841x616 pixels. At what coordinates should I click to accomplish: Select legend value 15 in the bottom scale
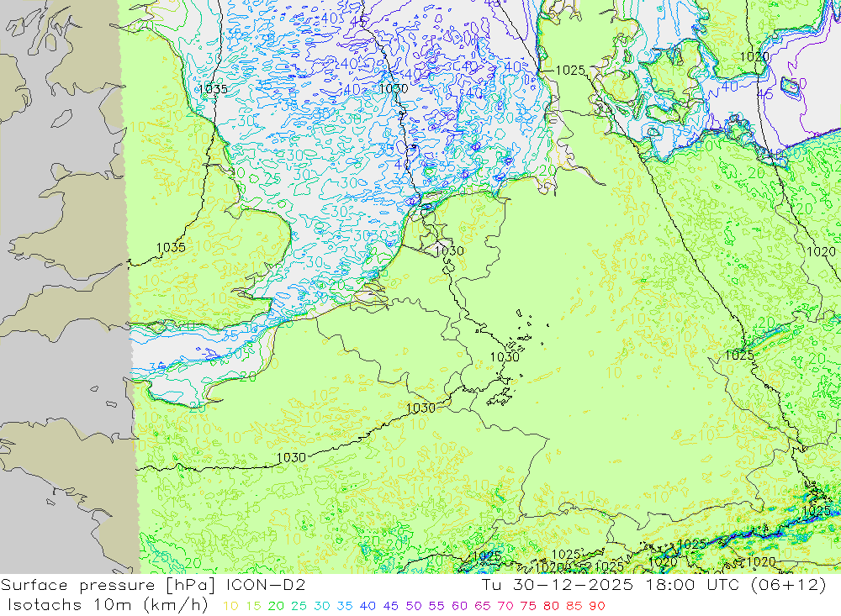pyautogui.click(x=253, y=606)
